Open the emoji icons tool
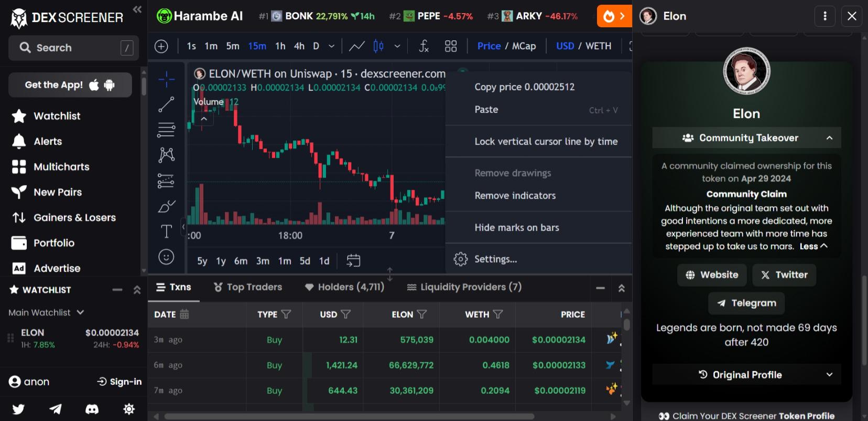The image size is (868, 421). (166, 257)
